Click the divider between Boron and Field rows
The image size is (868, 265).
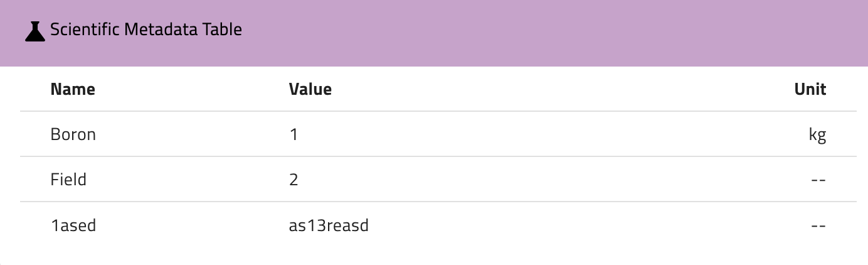coord(438,157)
